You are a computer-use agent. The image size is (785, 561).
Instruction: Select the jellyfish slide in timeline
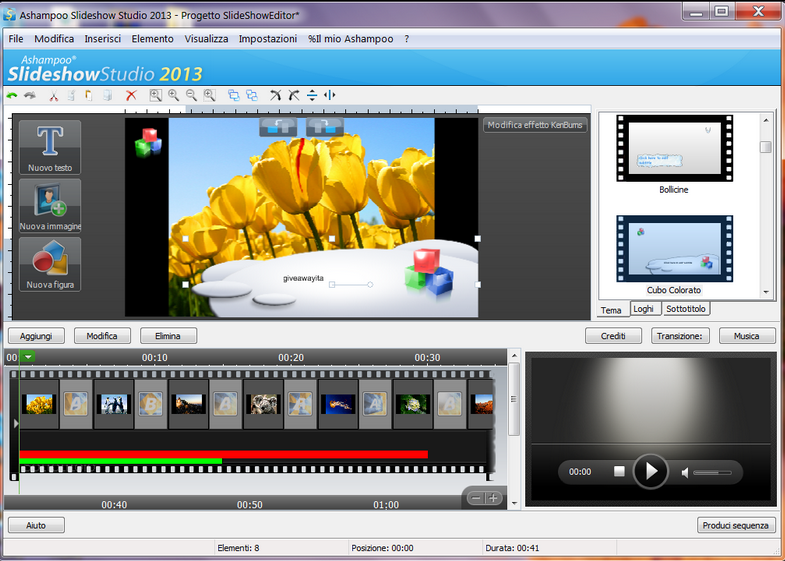pyautogui.click(x=338, y=404)
